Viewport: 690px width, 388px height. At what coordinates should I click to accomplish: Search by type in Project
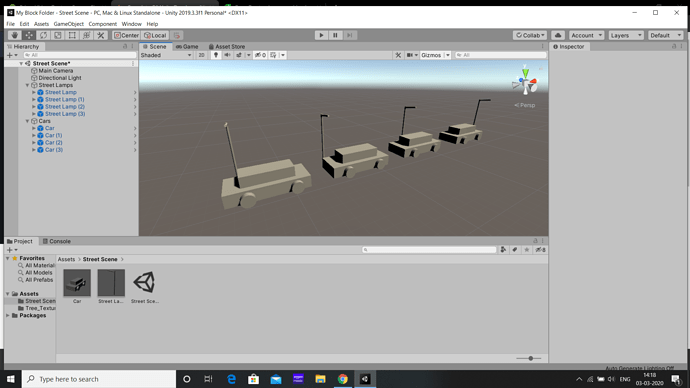click(503, 250)
